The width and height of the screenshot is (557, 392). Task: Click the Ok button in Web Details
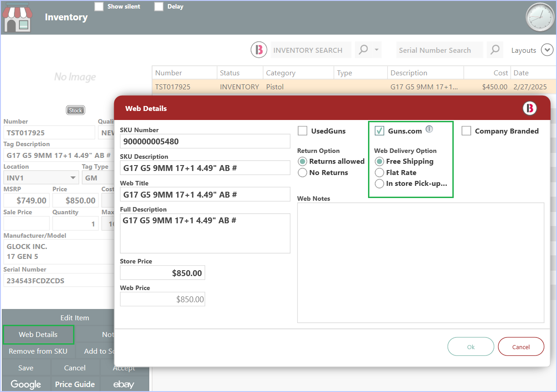tap(471, 347)
